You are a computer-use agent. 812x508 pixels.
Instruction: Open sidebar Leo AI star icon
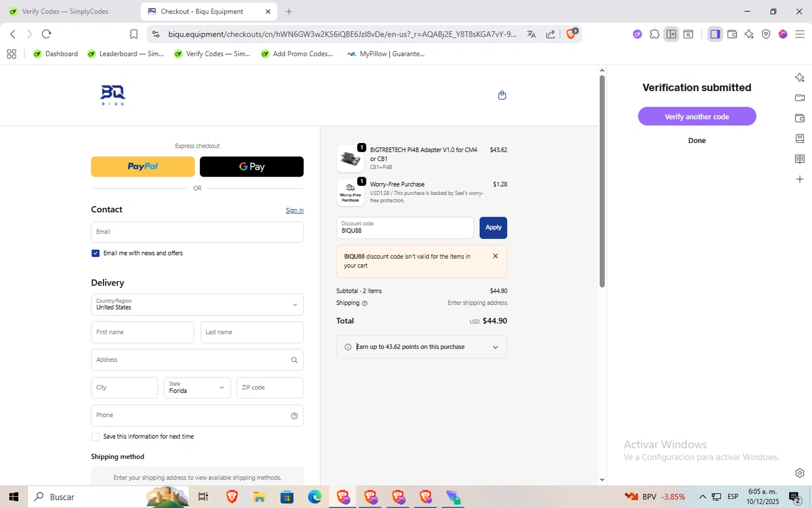tap(800, 77)
